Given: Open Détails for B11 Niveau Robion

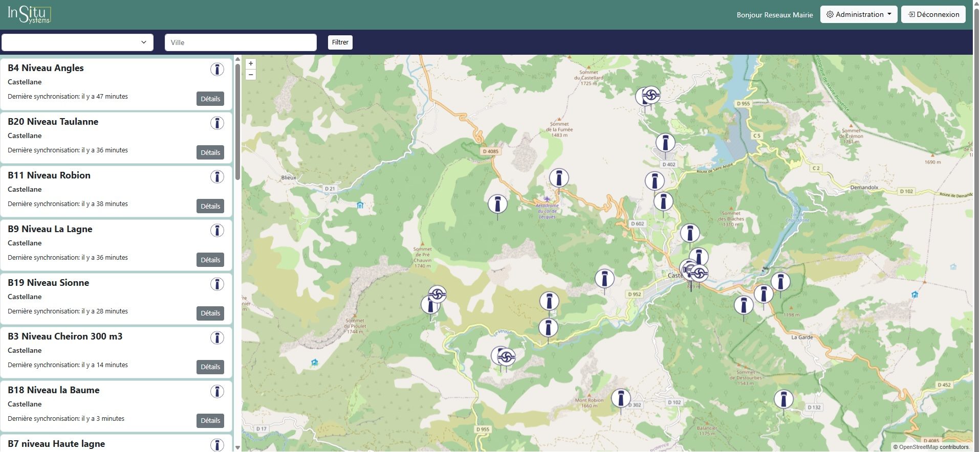Looking at the screenshot, I should [210, 206].
